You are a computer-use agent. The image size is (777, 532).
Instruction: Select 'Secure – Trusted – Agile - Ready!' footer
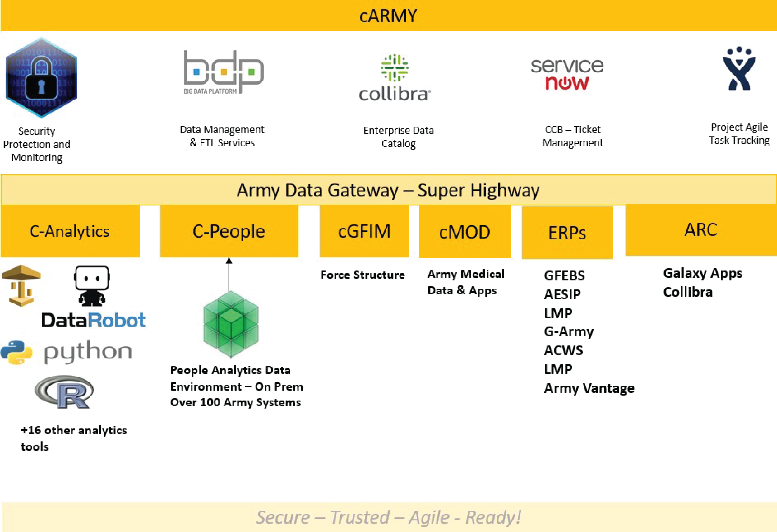[388, 517]
